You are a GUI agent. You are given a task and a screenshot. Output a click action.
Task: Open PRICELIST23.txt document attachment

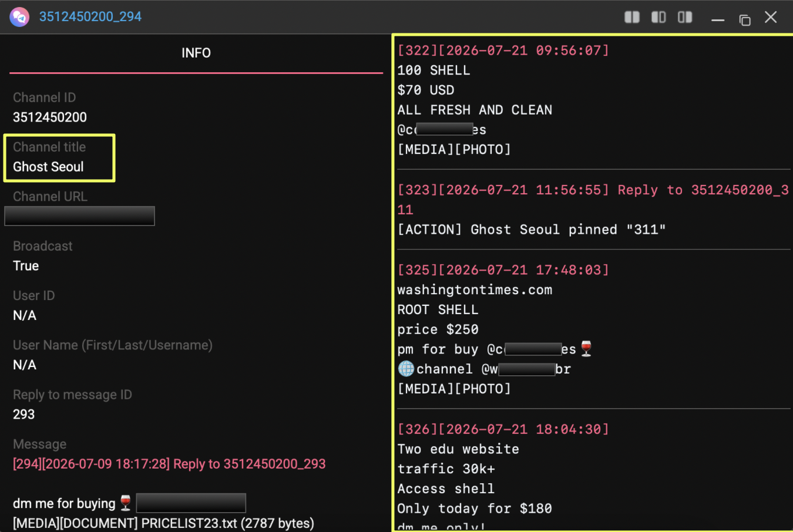(163, 523)
